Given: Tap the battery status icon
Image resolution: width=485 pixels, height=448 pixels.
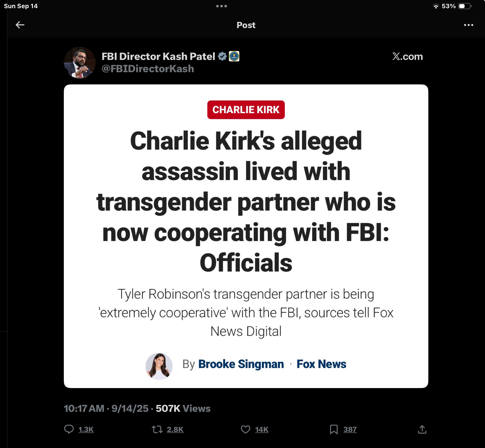Looking at the screenshot, I should tap(465, 6).
